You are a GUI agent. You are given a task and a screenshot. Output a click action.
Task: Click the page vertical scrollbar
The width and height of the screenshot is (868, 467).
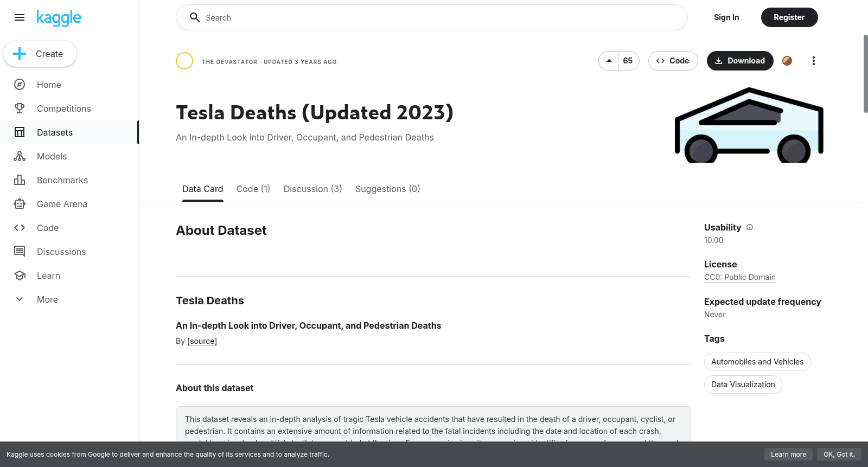click(865, 74)
